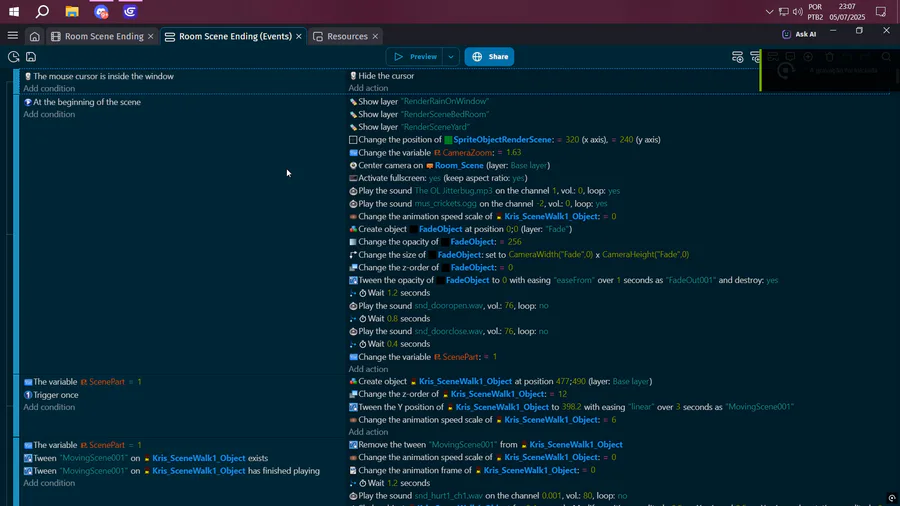
Task: Edit the "RenderSceneBedRoom" layer parameter
Action: tap(445, 114)
